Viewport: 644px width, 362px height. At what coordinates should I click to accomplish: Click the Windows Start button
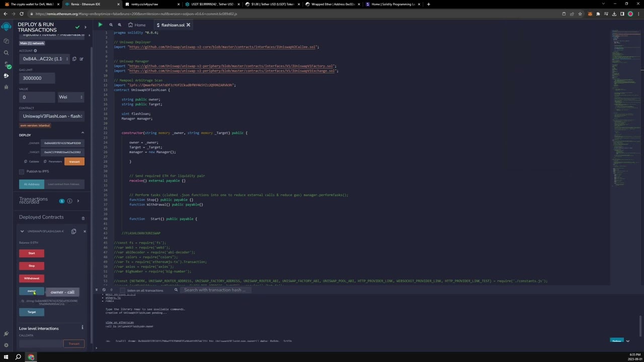coord(6,357)
